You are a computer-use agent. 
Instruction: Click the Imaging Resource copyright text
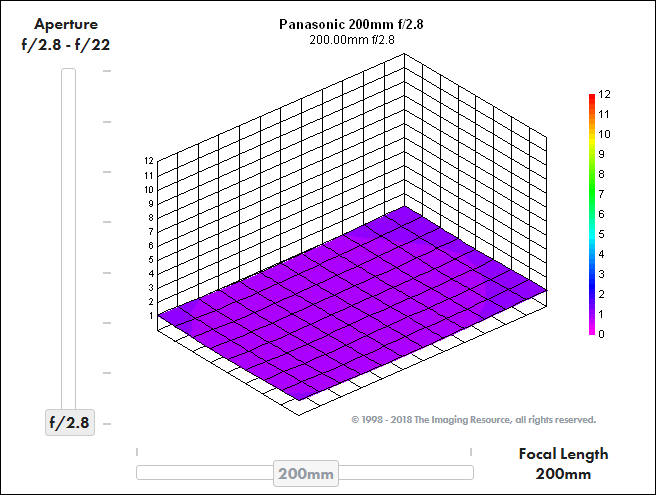474,420
